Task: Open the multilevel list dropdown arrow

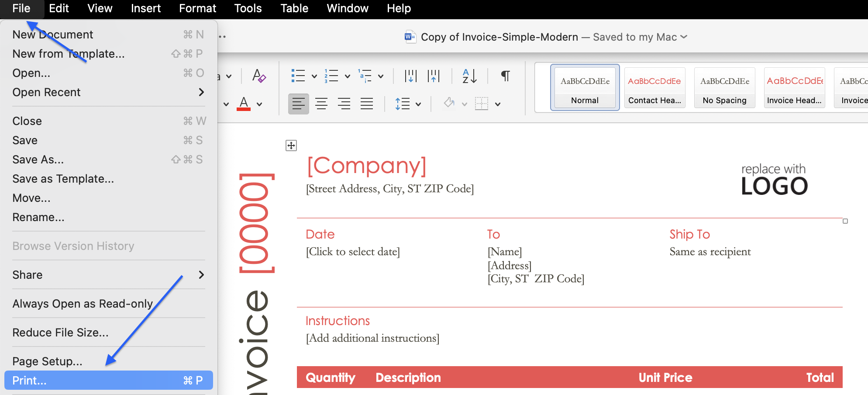Action: [x=381, y=76]
